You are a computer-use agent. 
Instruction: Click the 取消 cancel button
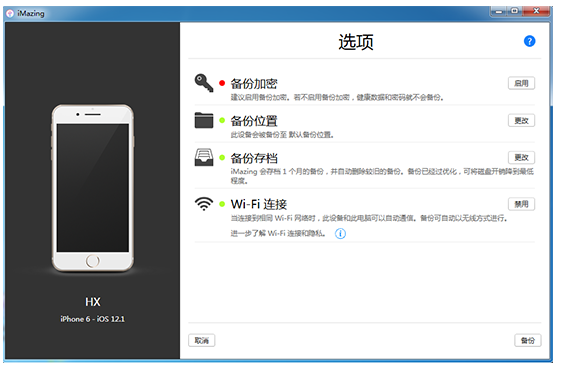click(201, 340)
